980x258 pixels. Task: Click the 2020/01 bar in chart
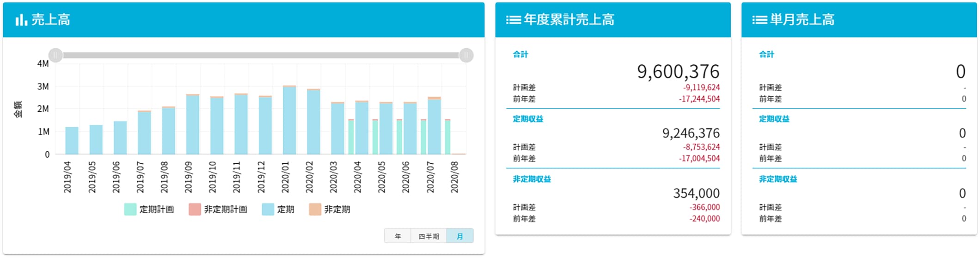tap(289, 120)
